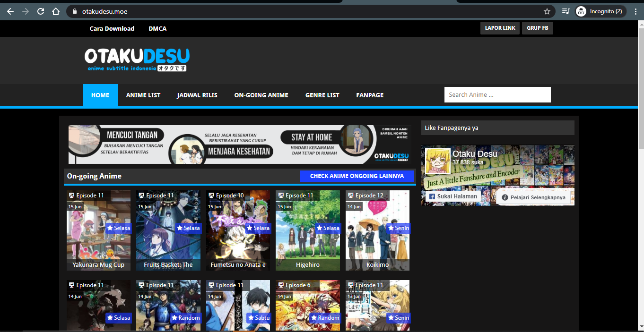Click CHECK ANIME ONGOING LAINNYA button
Screen dimensions: 644x332
(x=357, y=176)
